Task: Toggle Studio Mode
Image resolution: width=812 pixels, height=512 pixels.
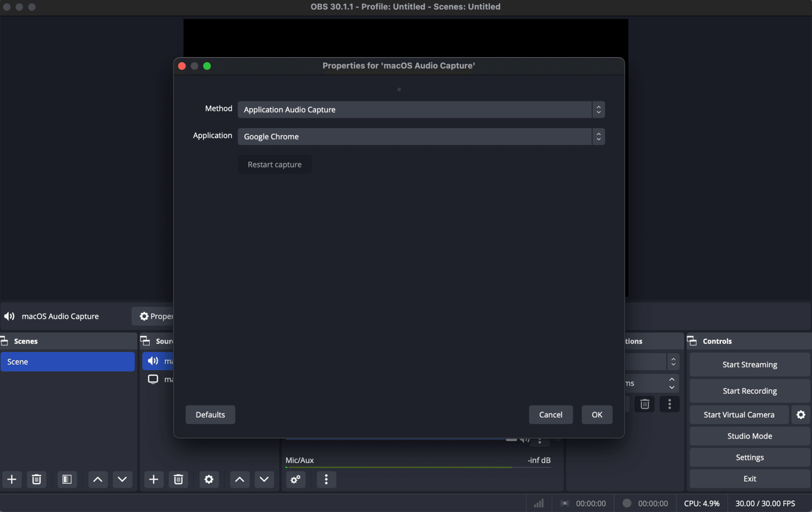Action: coord(750,436)
